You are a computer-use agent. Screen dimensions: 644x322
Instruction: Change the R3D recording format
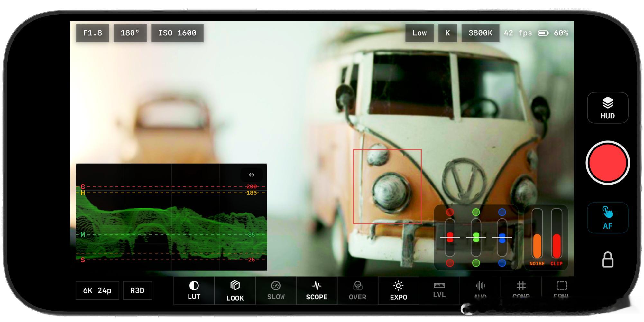coord(137,290)
